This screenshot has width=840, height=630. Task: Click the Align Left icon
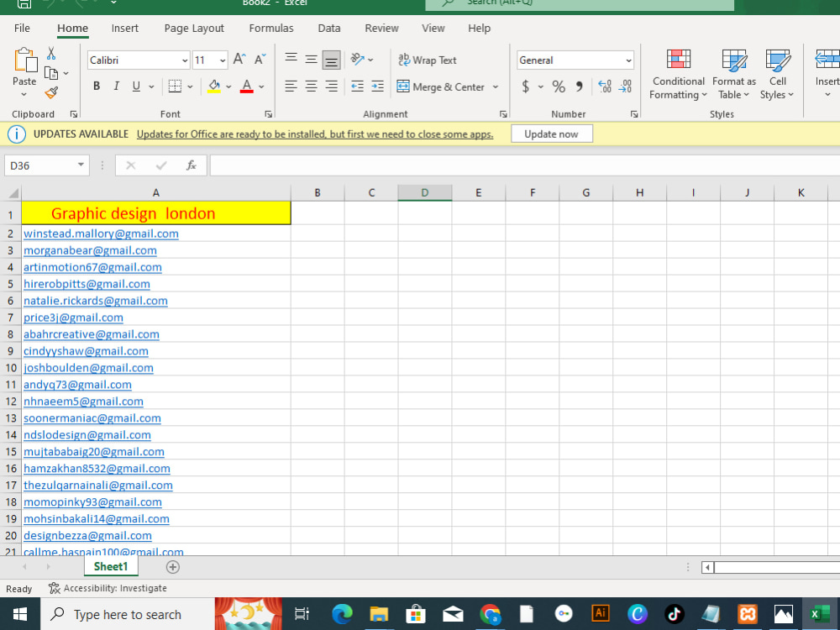point(291,87)
